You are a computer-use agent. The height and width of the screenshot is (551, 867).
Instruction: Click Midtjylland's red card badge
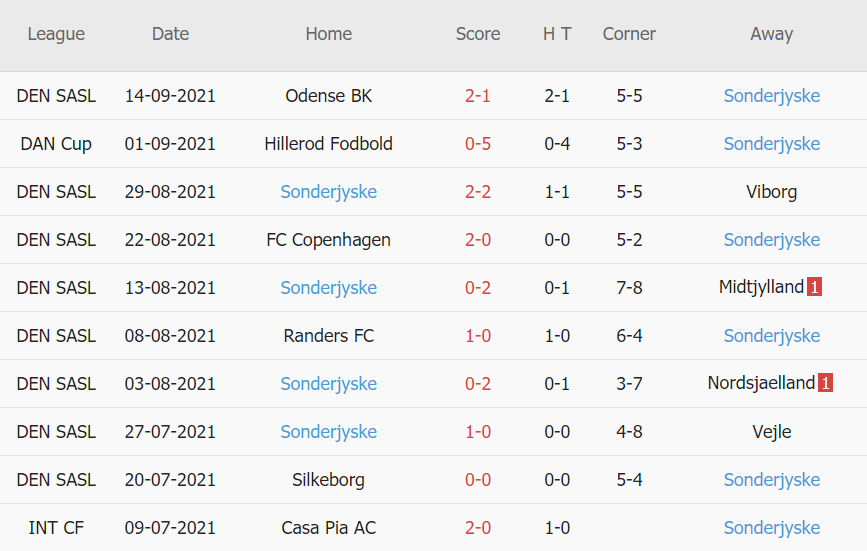point(814,288)
